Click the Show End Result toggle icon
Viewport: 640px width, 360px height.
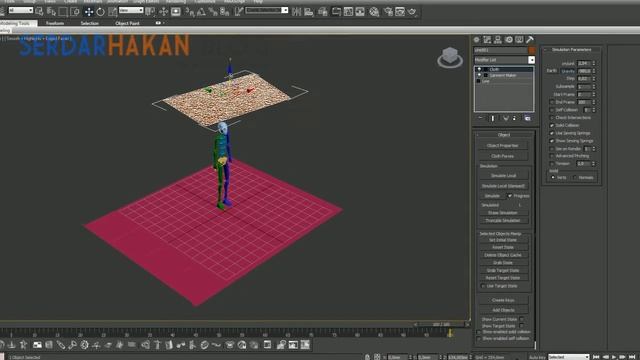tap(493, 118)
